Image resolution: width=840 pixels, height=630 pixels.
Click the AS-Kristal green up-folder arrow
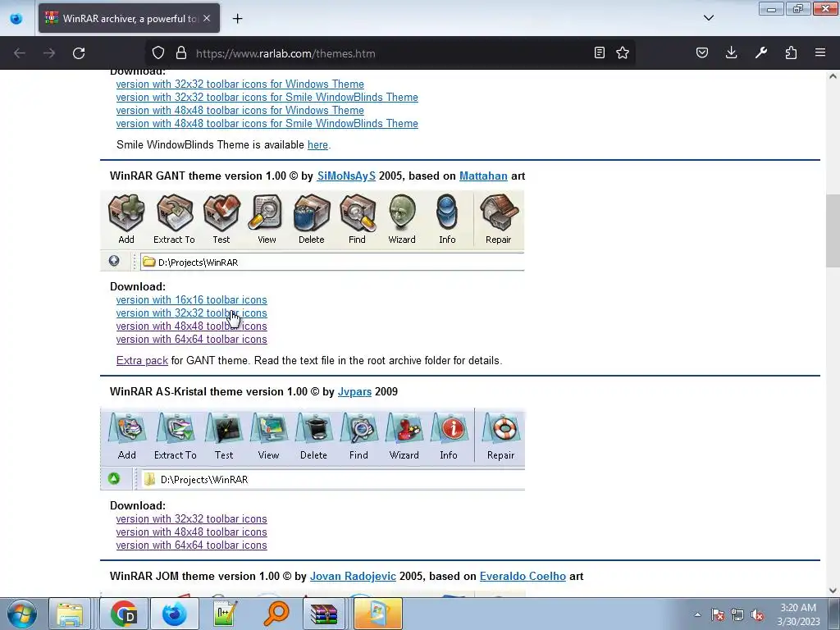(x=113, y=479)
